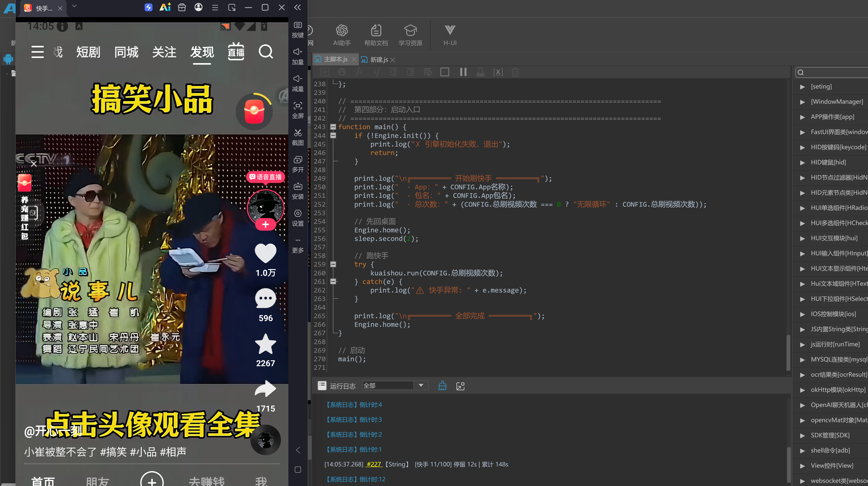This screenshot has width=868, height=486.
Task: Click the print icon in editor toolbar
Action: 342,72
